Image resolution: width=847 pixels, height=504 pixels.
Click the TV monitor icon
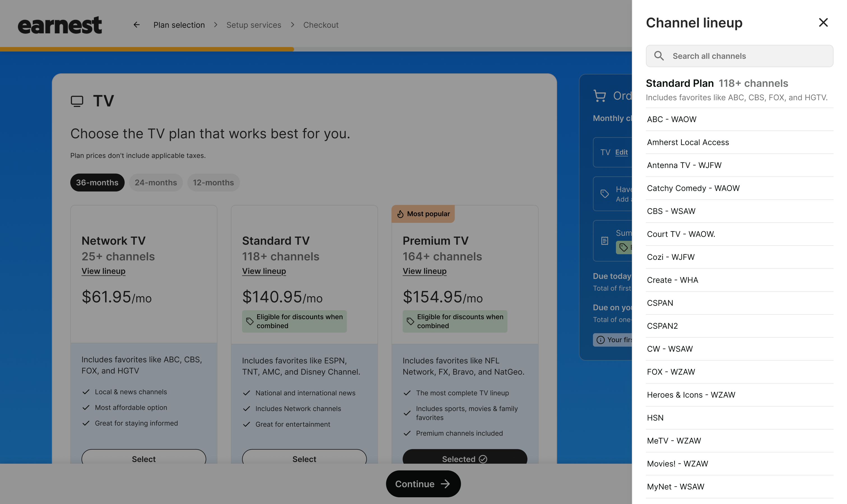point(77,101)
